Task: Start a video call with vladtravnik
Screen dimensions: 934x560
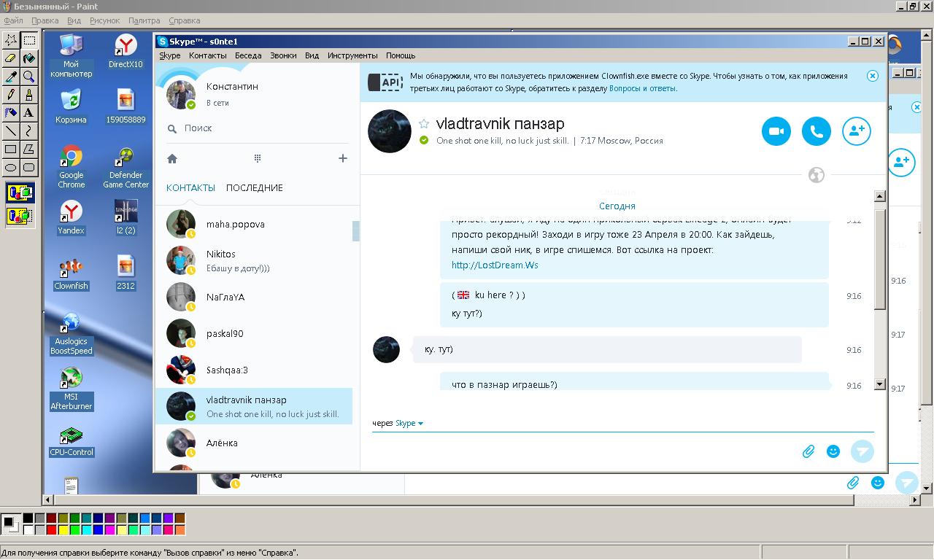Action: coord(776,131)
